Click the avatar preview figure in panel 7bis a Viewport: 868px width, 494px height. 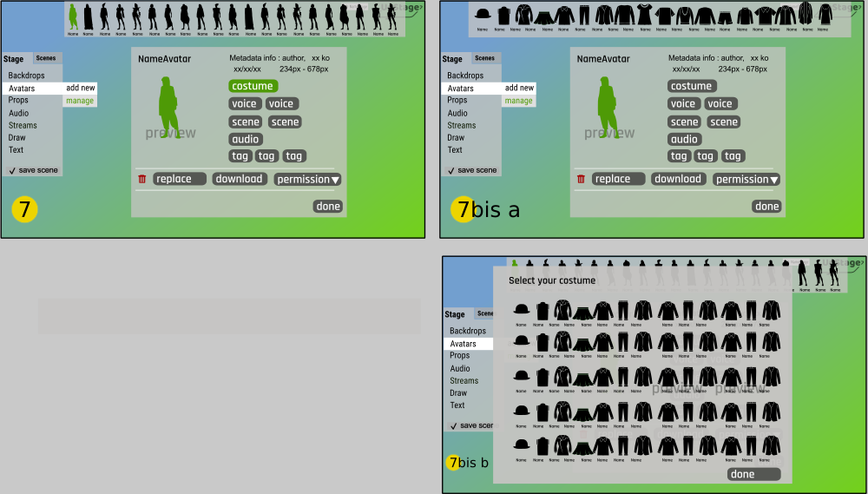[608, 108]
